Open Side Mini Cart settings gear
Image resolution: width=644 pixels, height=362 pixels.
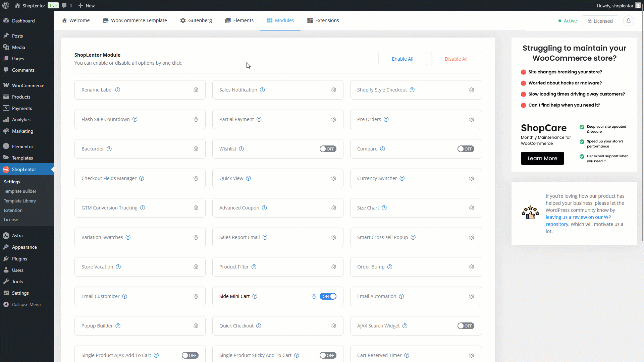[314, 296]
